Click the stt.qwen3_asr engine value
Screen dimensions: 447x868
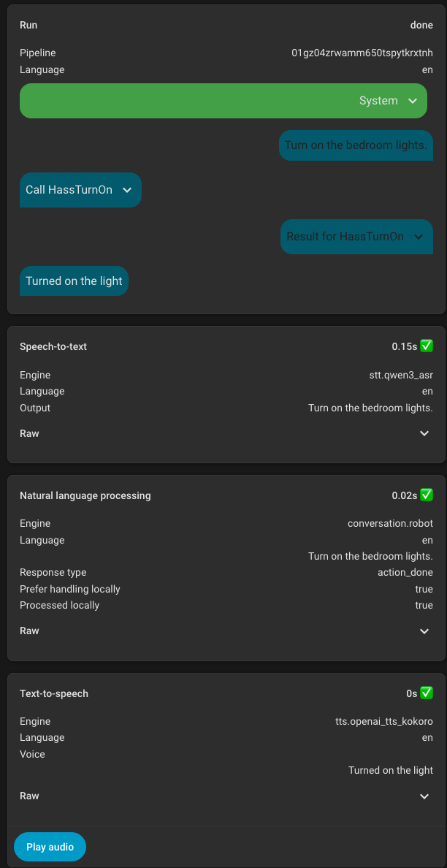click(401, 375)
